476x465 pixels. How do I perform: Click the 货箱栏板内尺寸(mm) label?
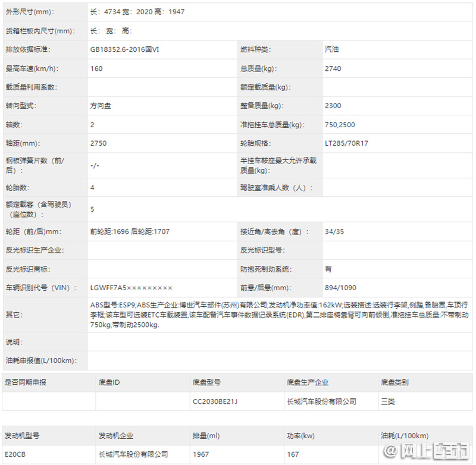40,31
